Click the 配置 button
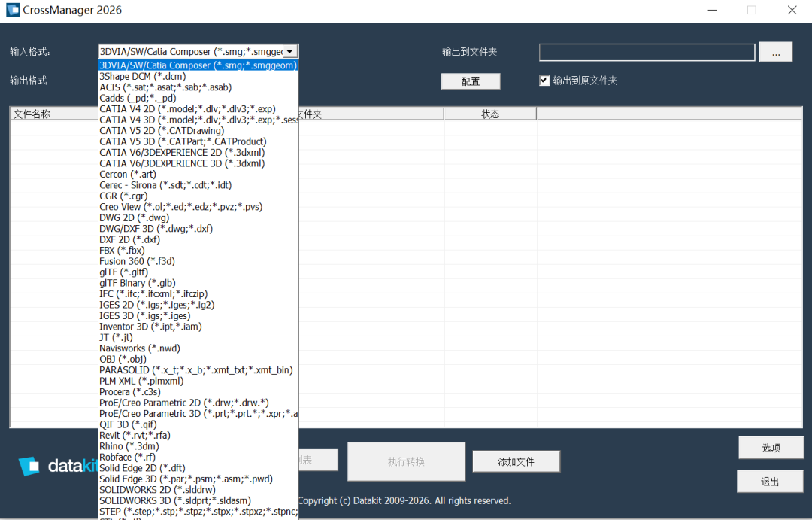 pos(471,81)
